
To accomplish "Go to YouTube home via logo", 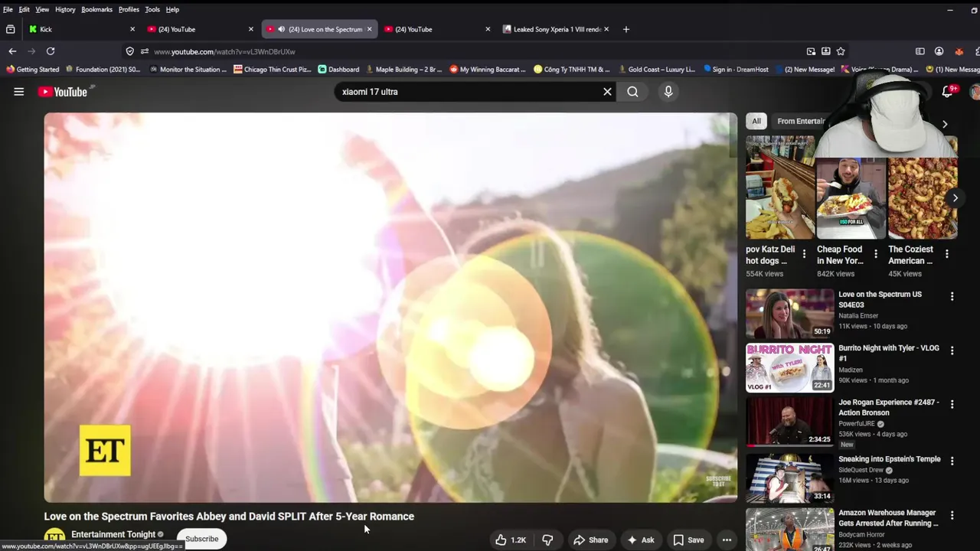I will tap(63, 92).
